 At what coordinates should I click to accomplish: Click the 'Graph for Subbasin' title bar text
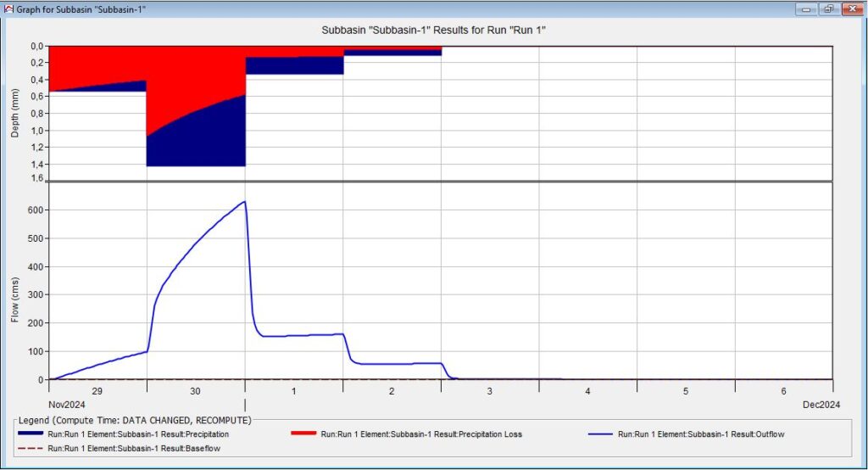pos(70,8)
